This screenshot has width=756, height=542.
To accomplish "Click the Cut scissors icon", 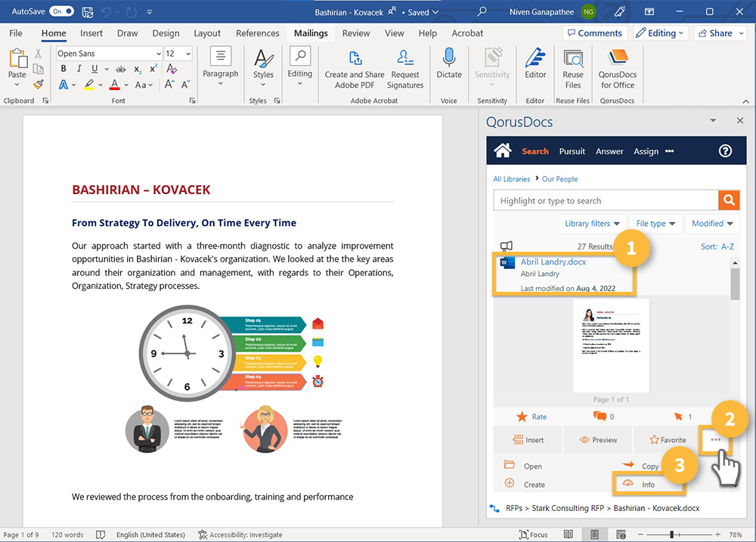I will point(39,54).
